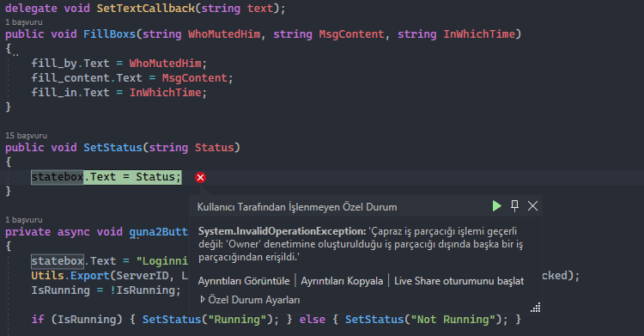Screen dimensions: 644x336
Task: Continue execution with the green play button
Action: [496, 206]
